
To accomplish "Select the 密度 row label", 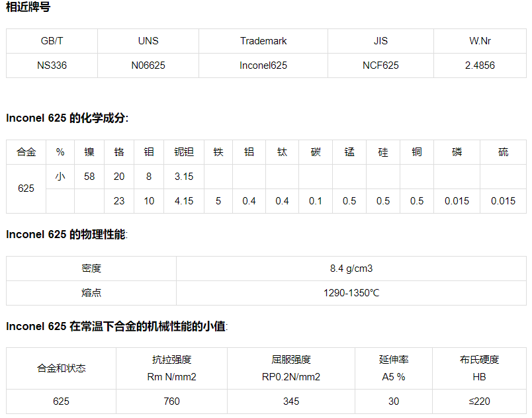I will [x=91, y=269].
